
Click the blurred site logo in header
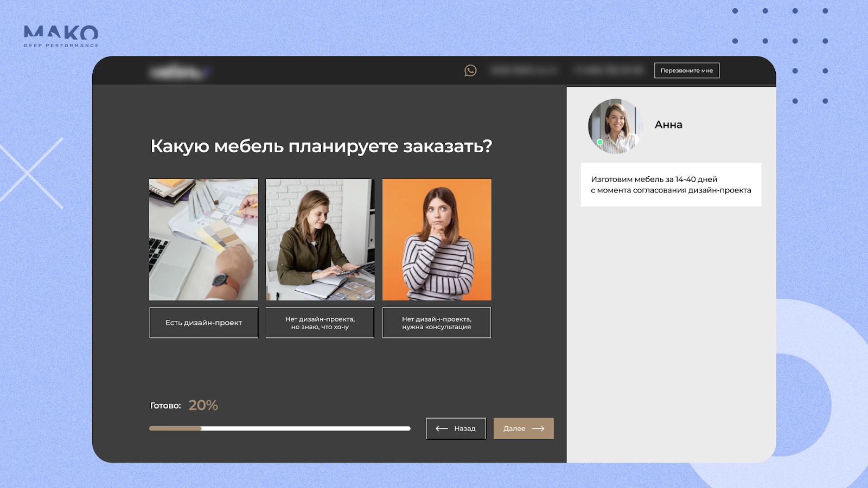(179, 71)
